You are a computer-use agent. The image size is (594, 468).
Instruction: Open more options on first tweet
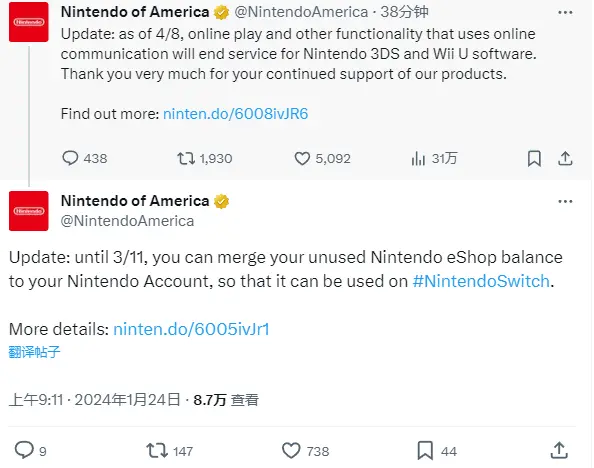(565, 13)
